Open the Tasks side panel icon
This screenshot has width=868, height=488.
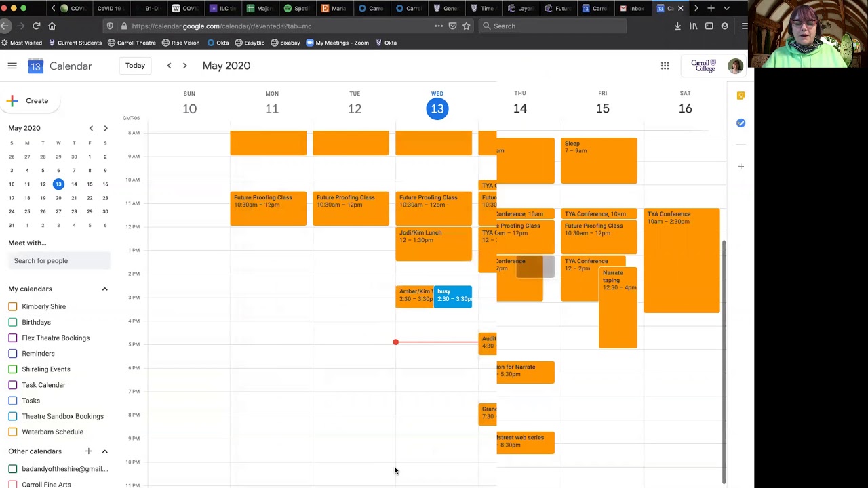pyautogui.click(x=741, y=123)
